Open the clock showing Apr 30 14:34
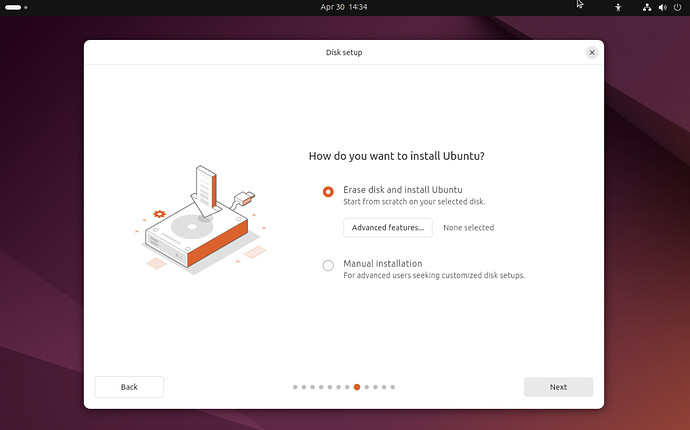The image size is (690, 430). (344, 7)
